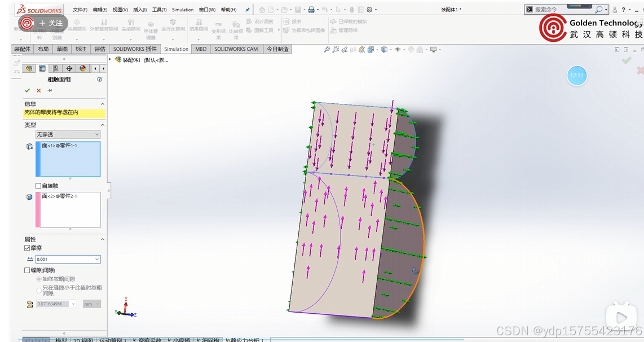
Task: Open View Settings monitor icon
Action: click(433, 49)
